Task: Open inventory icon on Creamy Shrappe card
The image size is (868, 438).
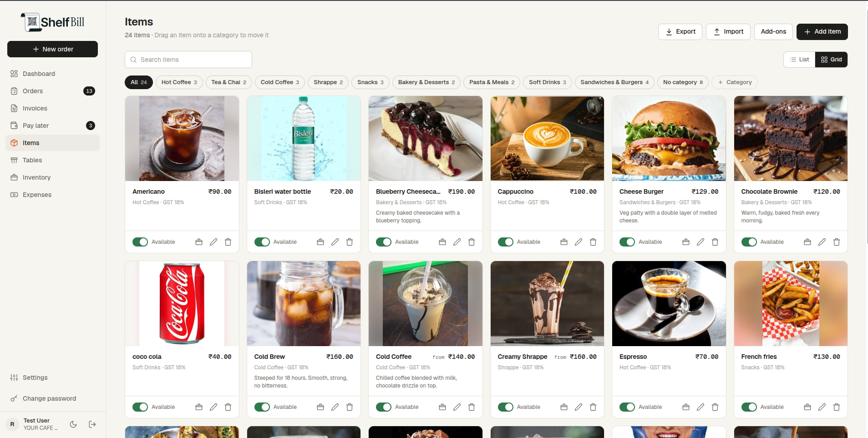Action: point(564,407)
